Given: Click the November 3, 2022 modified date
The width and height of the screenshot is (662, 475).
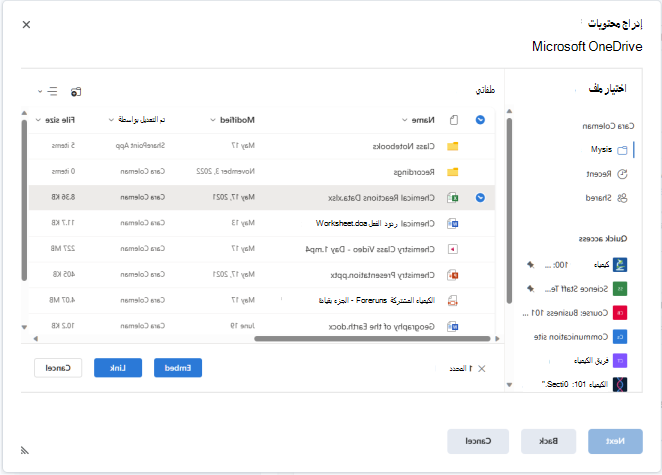Looking at the screenshot, I should pos(225,171).
